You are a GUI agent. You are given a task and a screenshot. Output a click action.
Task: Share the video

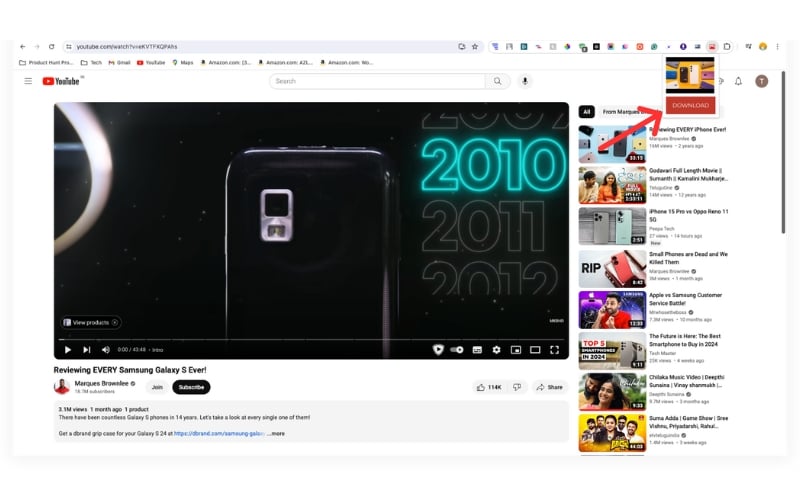549,387
